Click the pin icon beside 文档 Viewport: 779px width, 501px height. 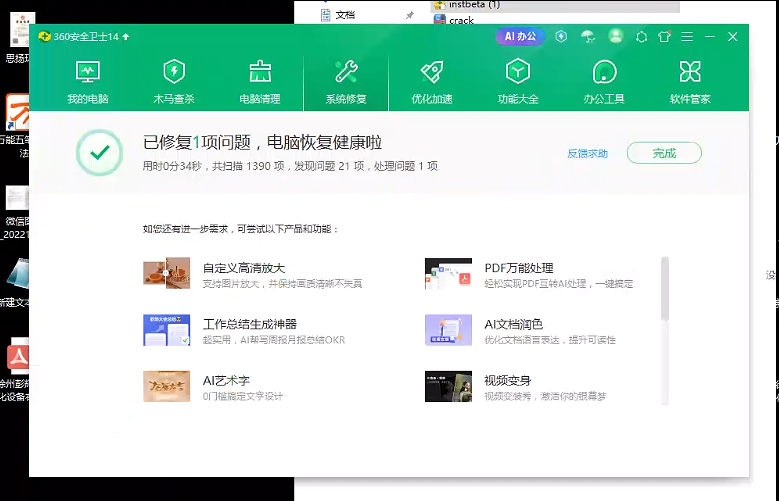(x=410, y=15)
